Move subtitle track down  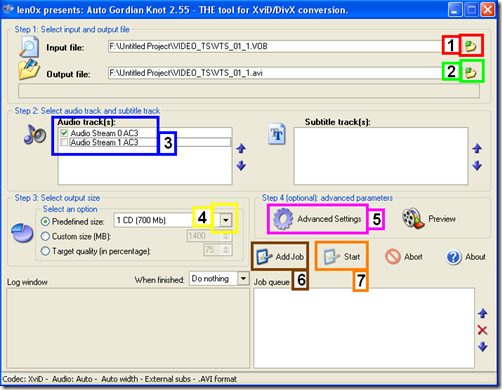[477, 165]
